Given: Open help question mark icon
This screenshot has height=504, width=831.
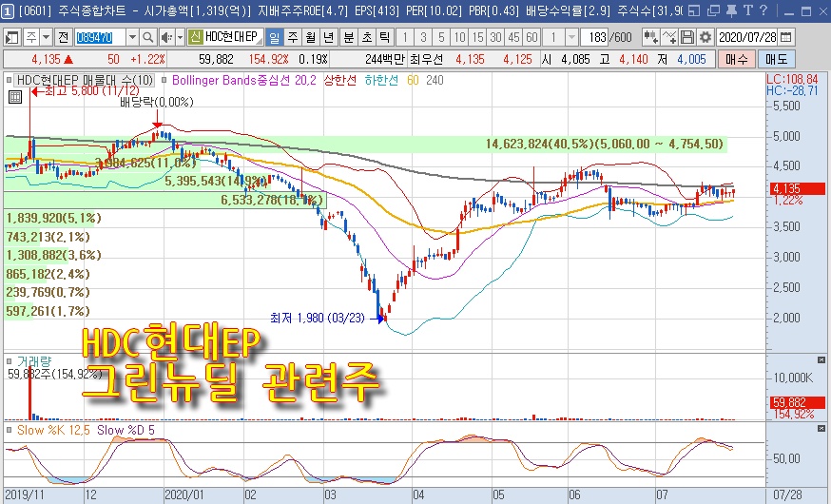Looking at the screenshot, I should 763,10.
